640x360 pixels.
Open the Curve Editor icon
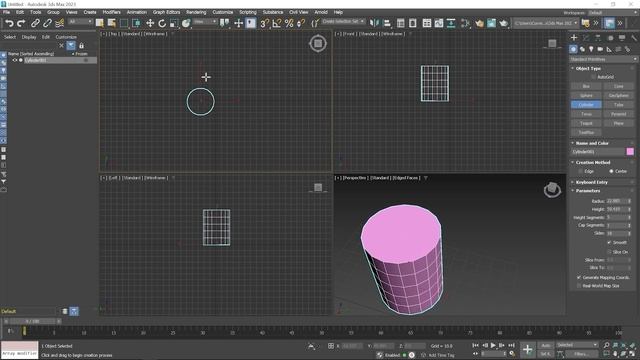click(439, 23)
